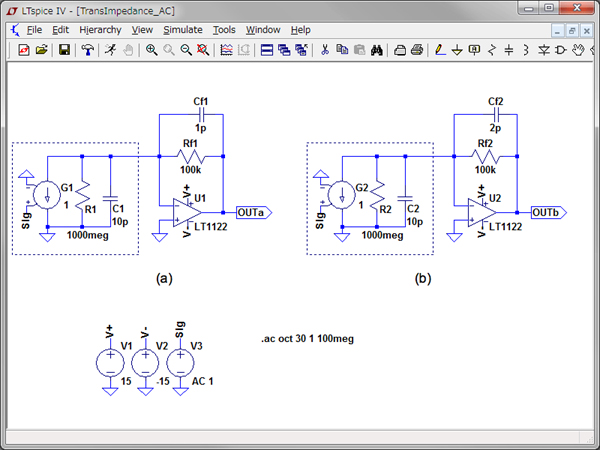This screenshot has height=450, width=600.
Task: Pick the Resistor component tool
Action: point(491,49)
